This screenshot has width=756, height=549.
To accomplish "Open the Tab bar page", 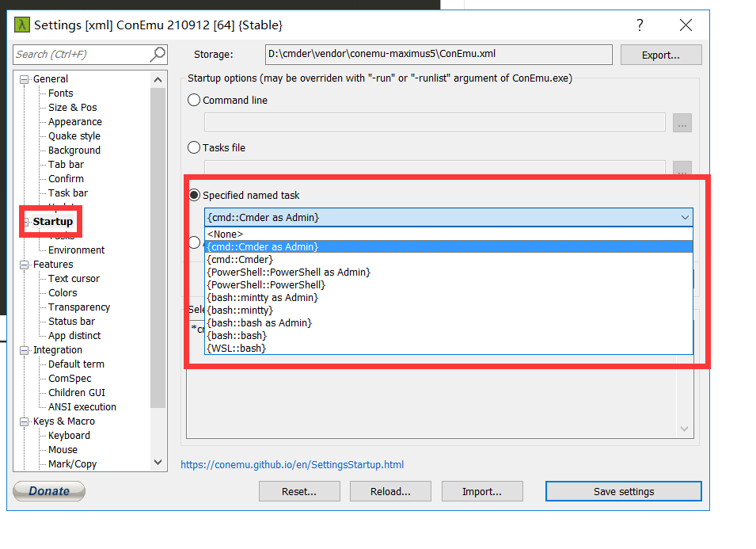I will point(66,164).
